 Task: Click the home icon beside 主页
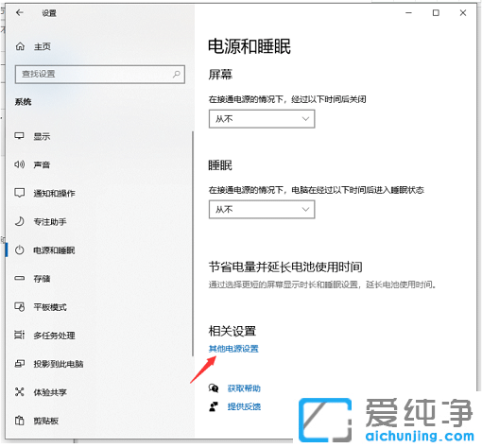(x=20, y=46)
